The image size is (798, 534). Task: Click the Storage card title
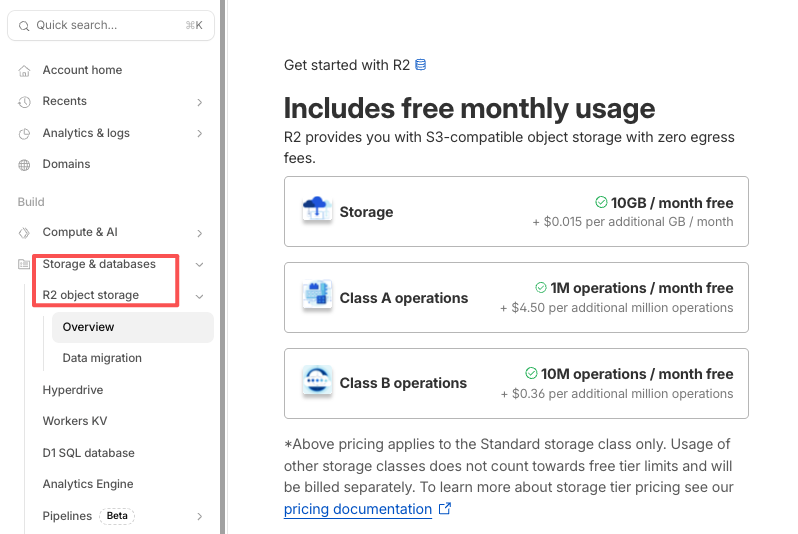[366, 212]
